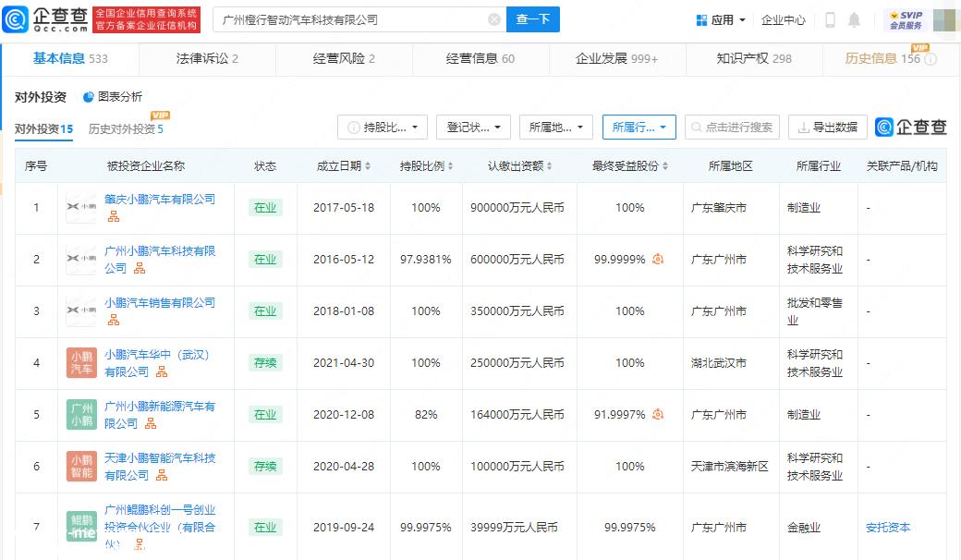The image size is (961, 560).
Task: Open the equity structure icon for 广州小鹏新能源汽车有限公司
Action: click(x=151, y=423)
